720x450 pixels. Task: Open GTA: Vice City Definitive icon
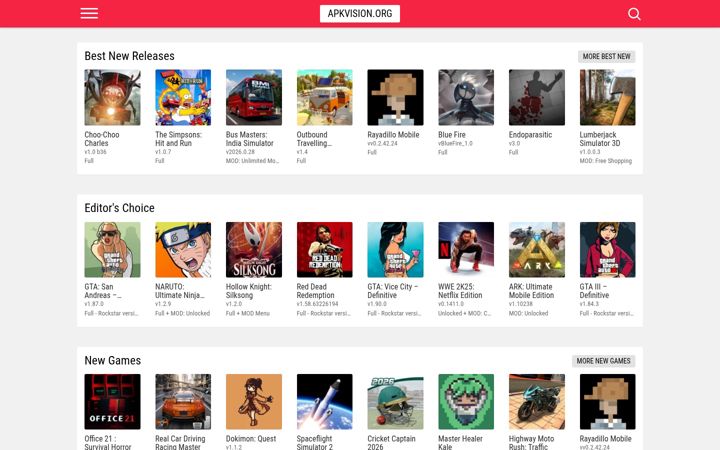click(x=395, y=250)
